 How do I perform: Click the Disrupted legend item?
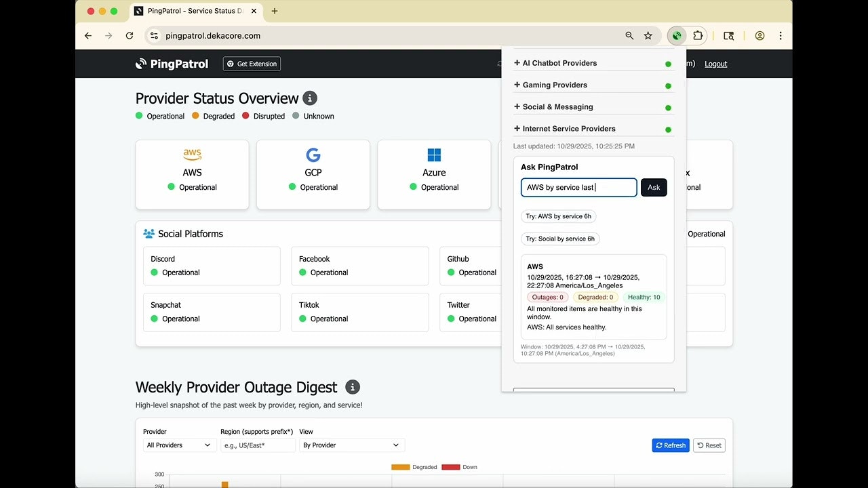(x=264, y=116)
